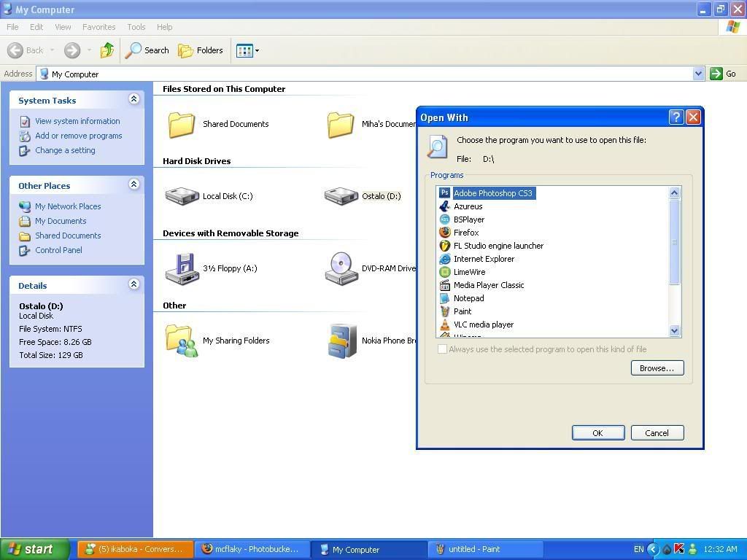Select the FL Studio engine launcher icon

[444, 246]
